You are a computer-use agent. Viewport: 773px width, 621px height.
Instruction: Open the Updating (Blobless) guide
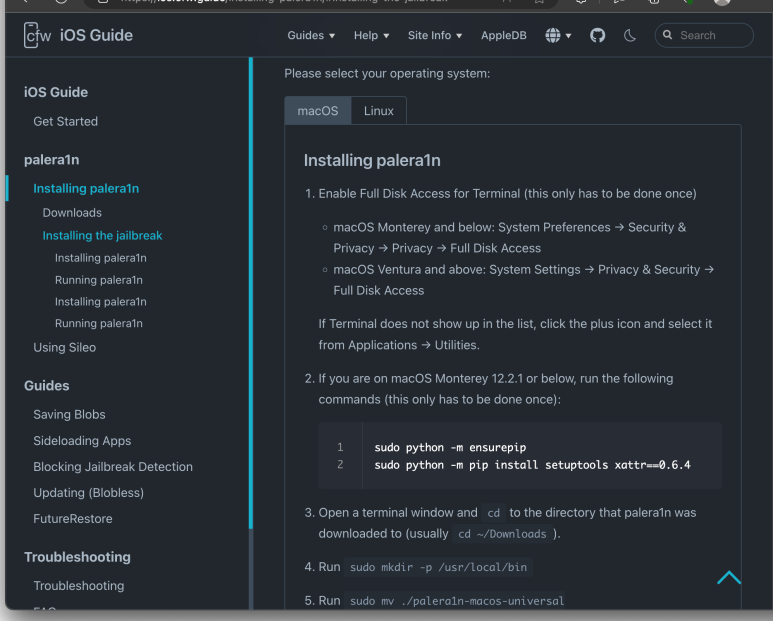click(89, 493)
